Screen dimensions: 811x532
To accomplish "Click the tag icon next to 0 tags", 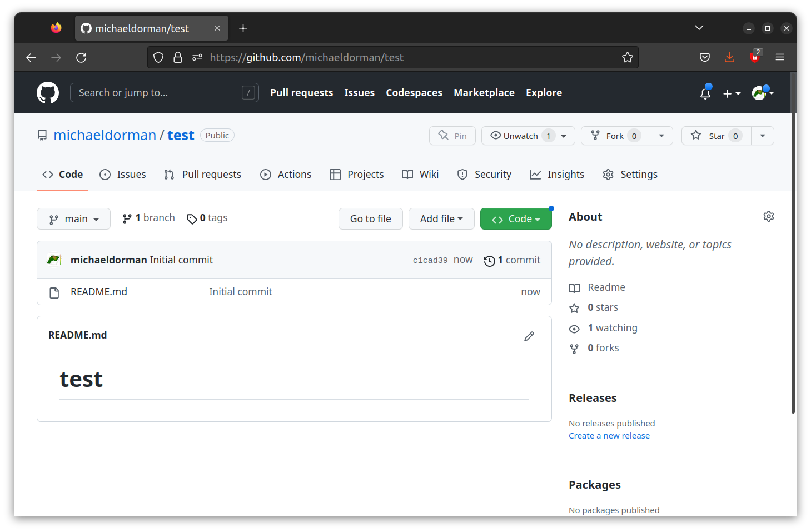I will click(192, 218).
